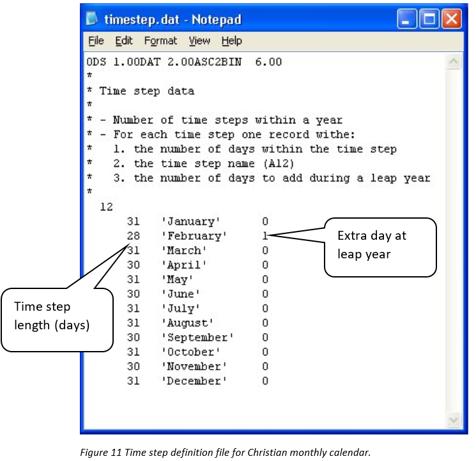Click the 'December' month name
476x461 pixels.
(194, 381)
